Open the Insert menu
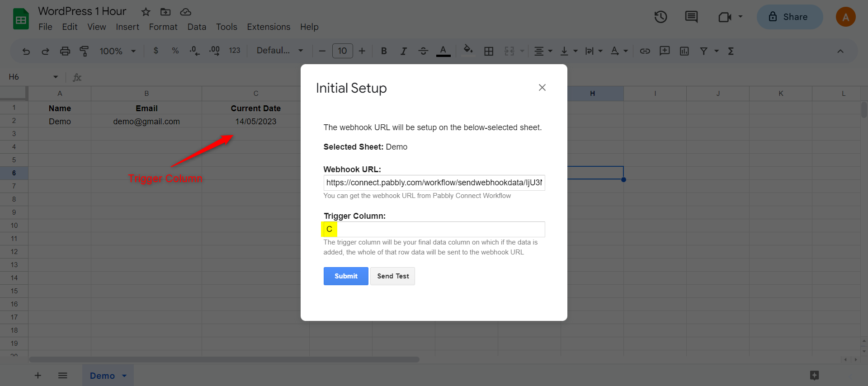The width and height of the screenshot is (868, 386). coord(127,27)
